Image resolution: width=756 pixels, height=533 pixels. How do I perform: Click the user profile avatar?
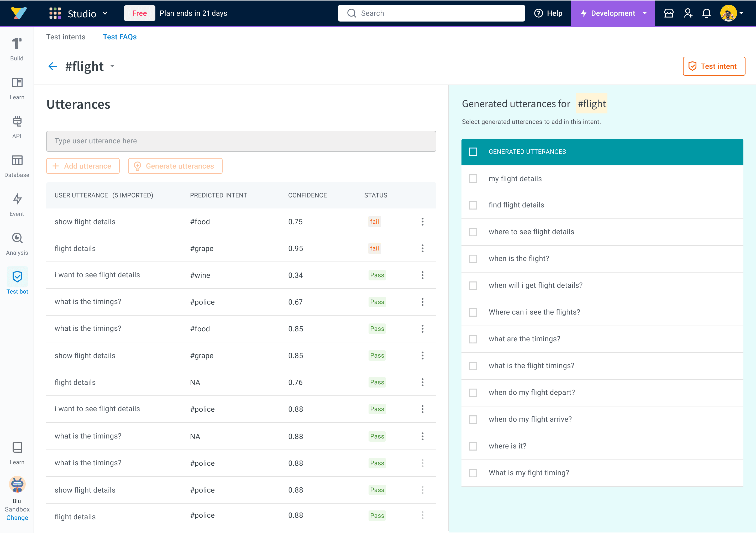click(728, 13)
